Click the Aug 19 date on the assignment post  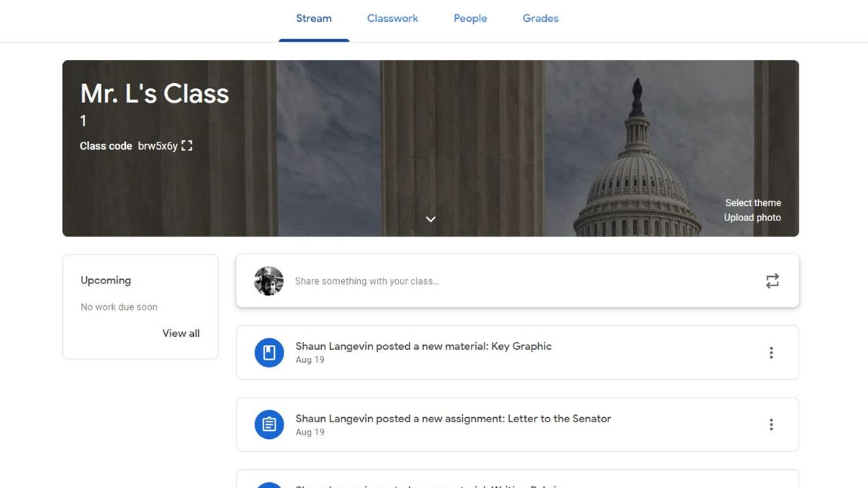310,432
